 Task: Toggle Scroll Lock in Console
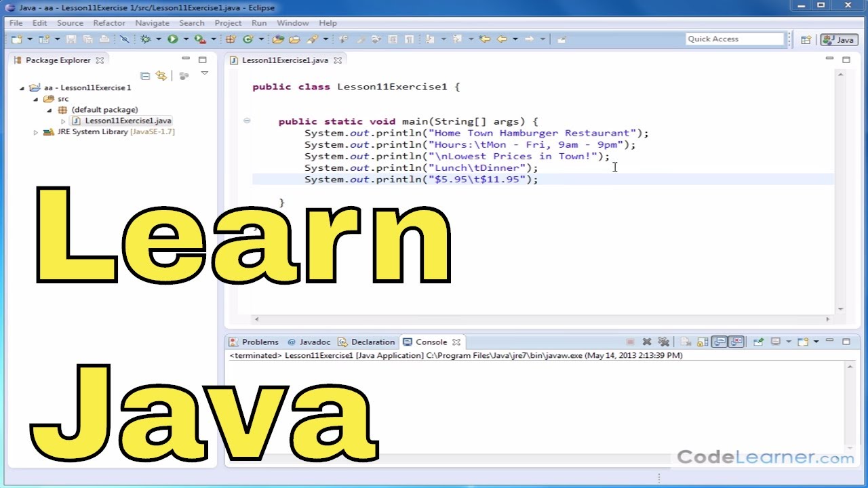coord(703,342)
